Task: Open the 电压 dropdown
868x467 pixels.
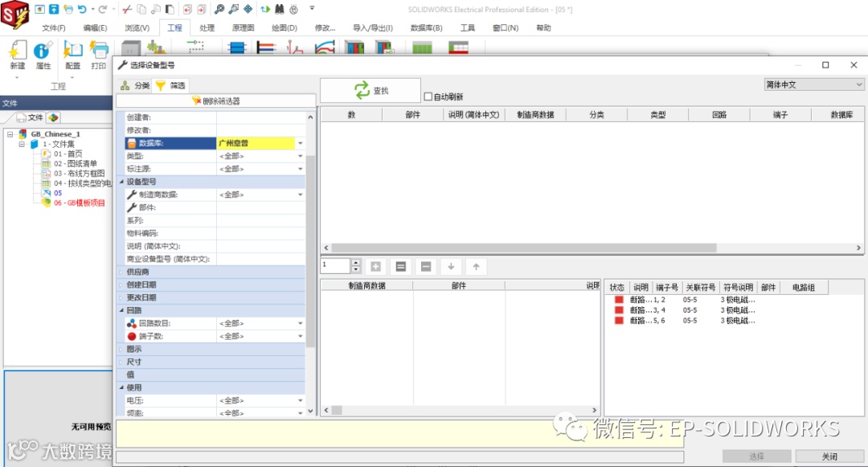Action: [300, 400]
